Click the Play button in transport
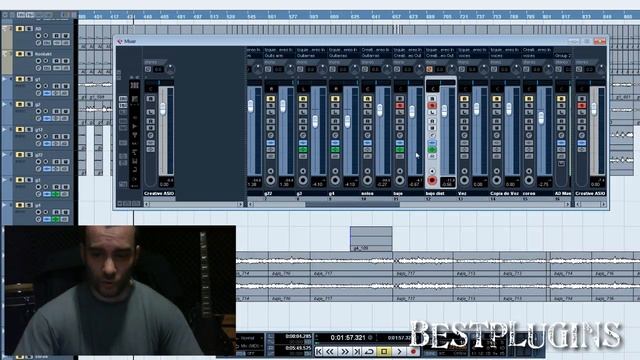 (399, 351)
